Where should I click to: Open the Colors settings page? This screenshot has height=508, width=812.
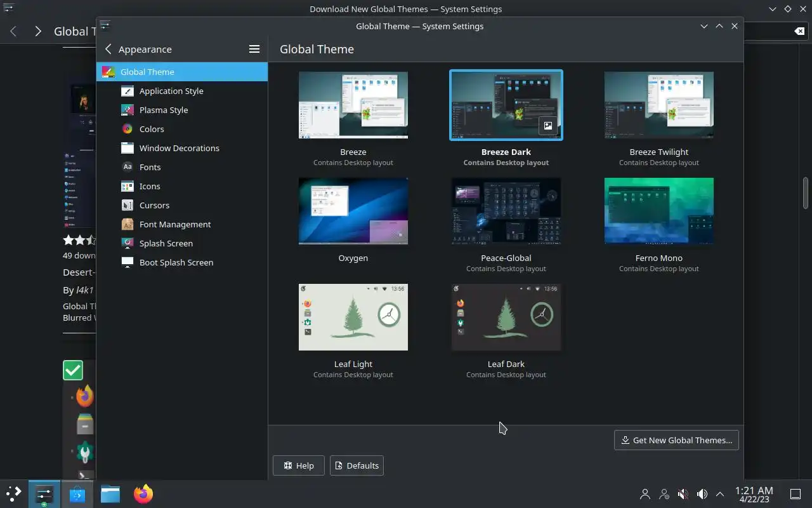[182, 129]
